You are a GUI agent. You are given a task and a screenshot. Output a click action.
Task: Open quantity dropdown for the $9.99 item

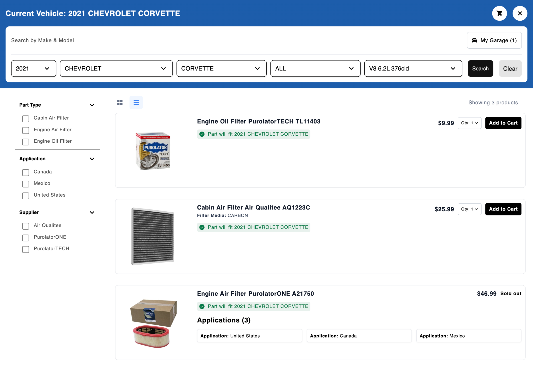[469, 123]
